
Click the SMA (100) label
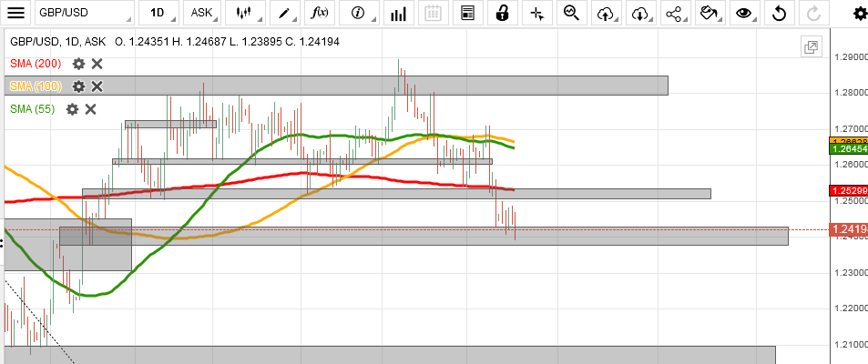[36, 86]
